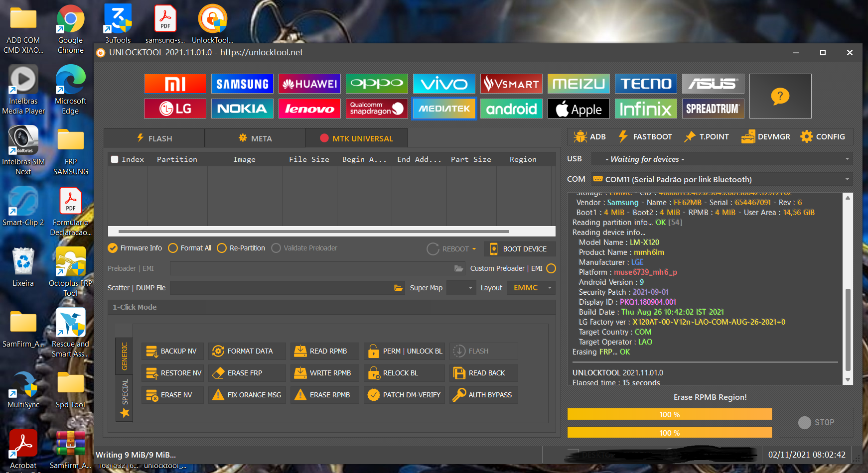The width and height of the screenshot is (868, 473).
Task: Click the AUTH BYPASS button
Action: (484, 395)
